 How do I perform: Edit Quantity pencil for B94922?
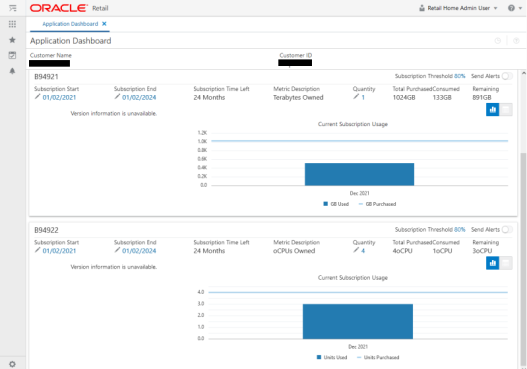coord(356,250)
